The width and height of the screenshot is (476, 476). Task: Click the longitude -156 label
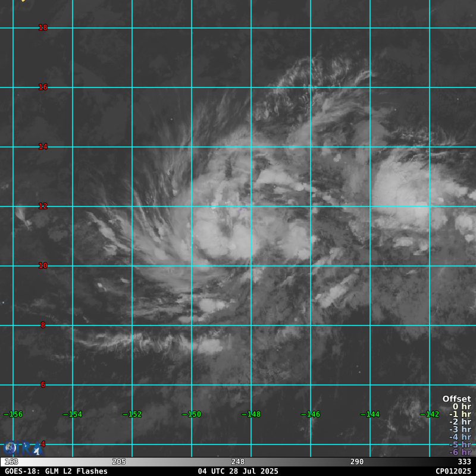[13, 414]
